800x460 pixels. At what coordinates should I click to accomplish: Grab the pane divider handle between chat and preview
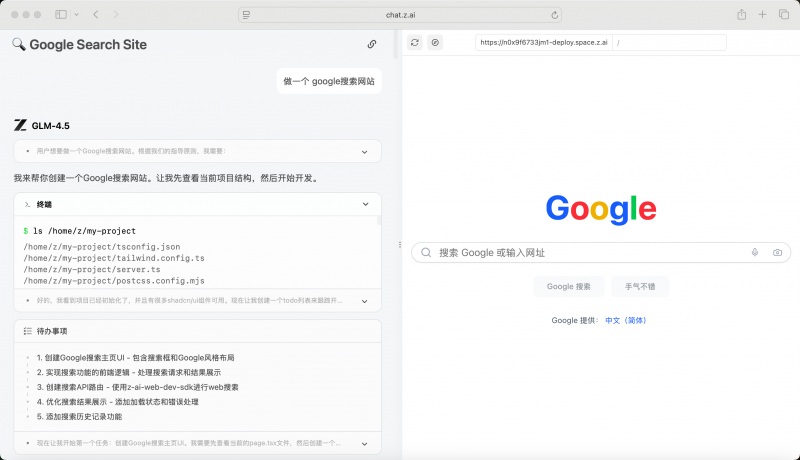click(399, 245)
